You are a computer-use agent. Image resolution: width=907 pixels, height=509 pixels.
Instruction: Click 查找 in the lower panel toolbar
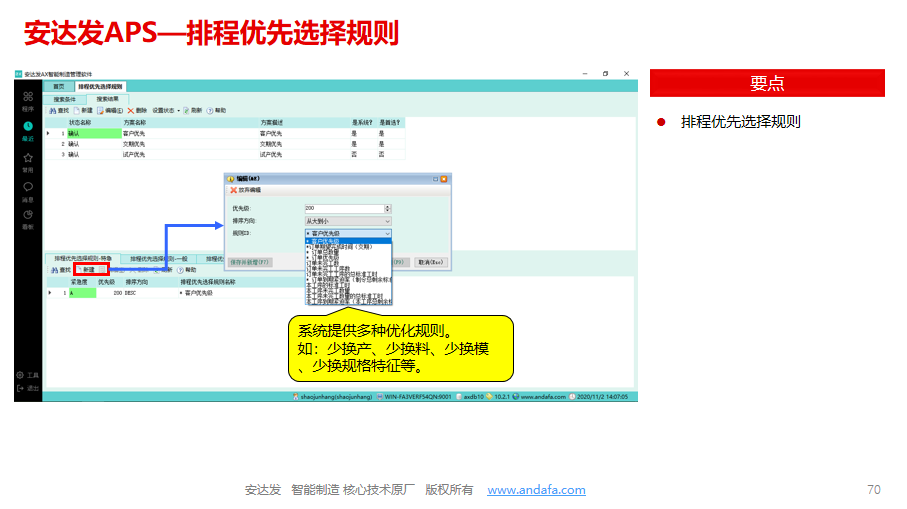[60, 270]
